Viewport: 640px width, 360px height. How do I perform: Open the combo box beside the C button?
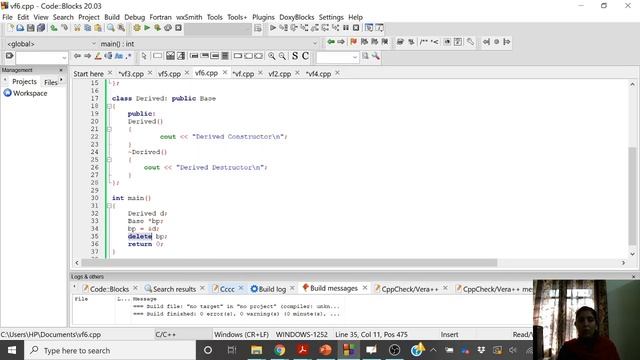coord(337,57)
